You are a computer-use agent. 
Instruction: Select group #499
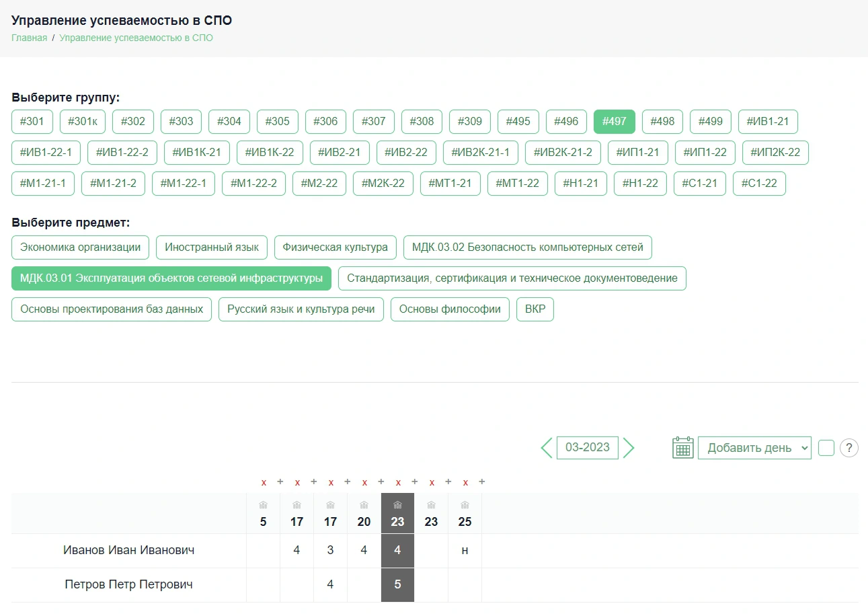(x=711, y=122)
